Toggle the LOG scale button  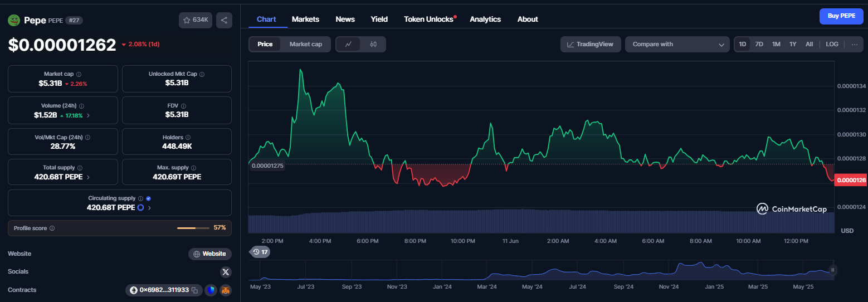coord(832,44)
